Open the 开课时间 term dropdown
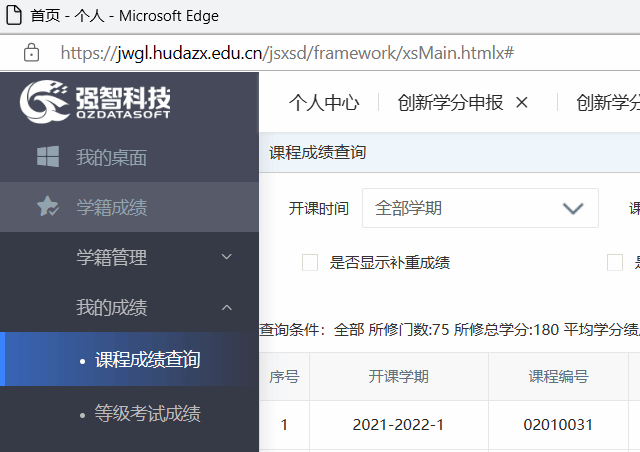The image size is (640, 452). click(x=479, y=208)
